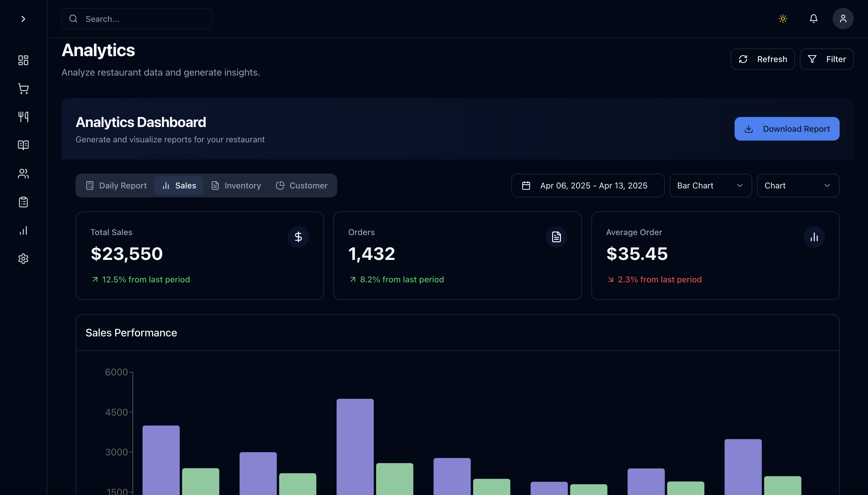Open the shopping cart orders icon
868x495 pixels.
23,89
